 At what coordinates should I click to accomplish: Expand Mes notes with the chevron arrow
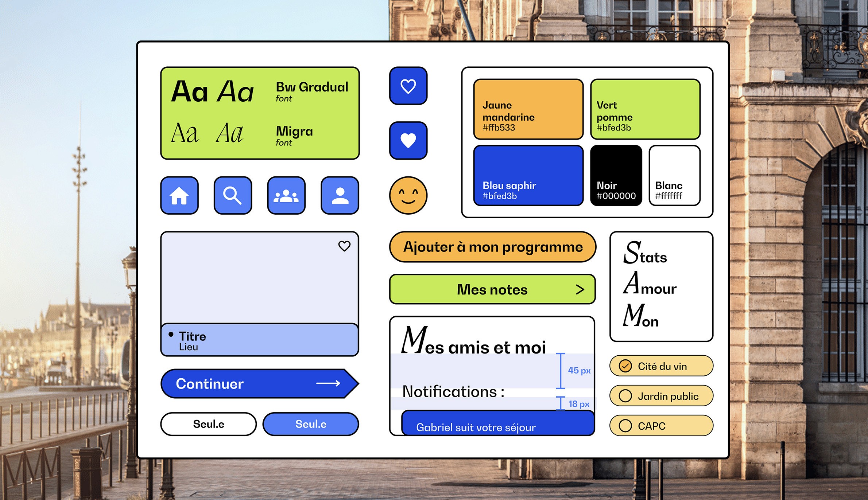point(580,289)
